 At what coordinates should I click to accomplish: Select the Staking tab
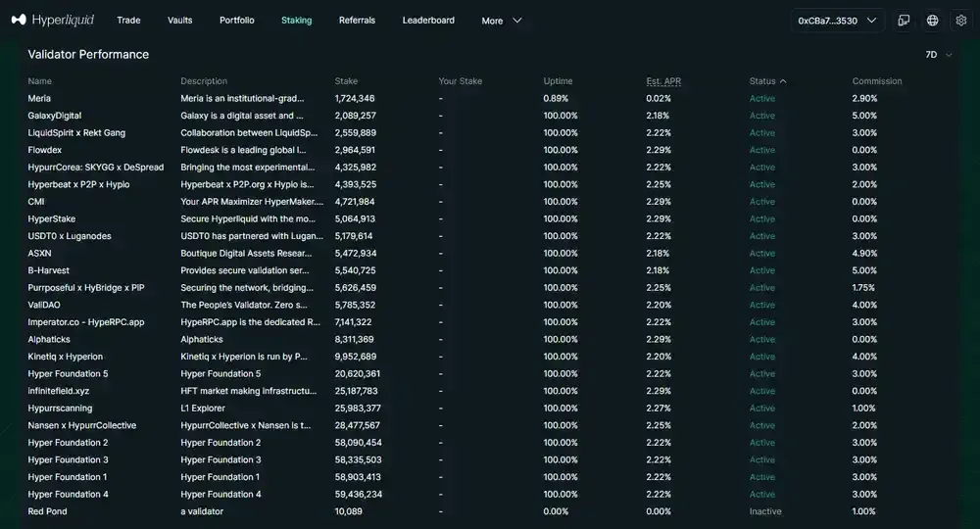point(296,20)
